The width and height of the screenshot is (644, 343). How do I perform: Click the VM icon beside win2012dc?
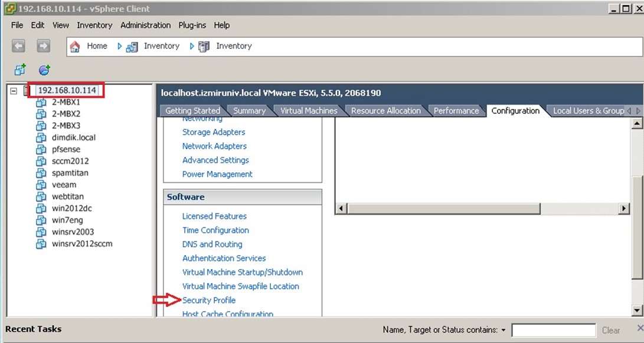41,208
